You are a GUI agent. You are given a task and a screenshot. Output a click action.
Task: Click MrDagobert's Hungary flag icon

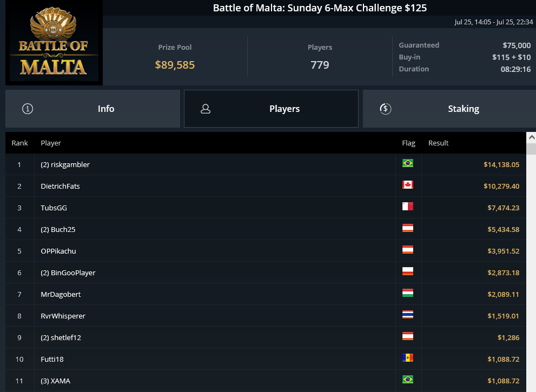point(407,293)
